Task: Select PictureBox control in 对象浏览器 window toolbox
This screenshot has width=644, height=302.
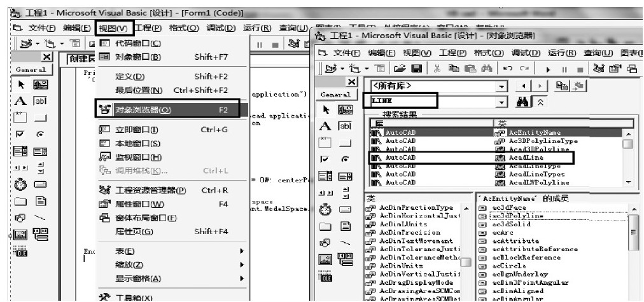Action: 345,109
